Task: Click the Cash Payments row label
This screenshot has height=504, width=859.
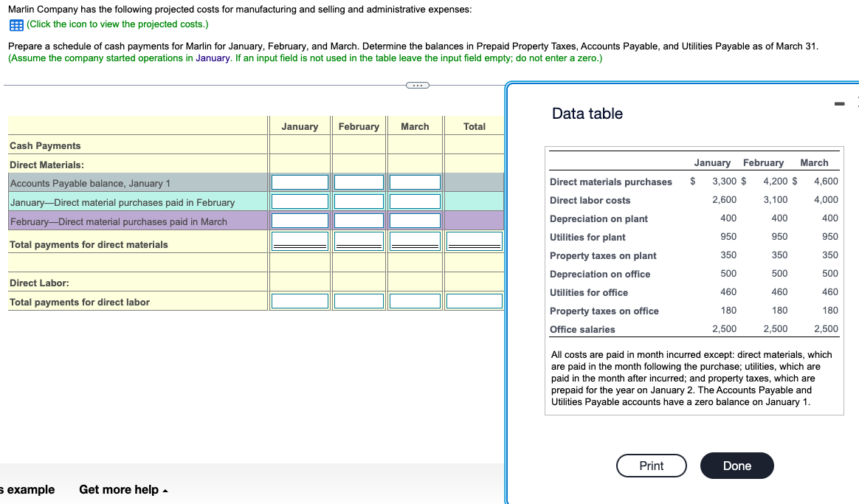Action: pyautogui.click(x=45, y=145)
